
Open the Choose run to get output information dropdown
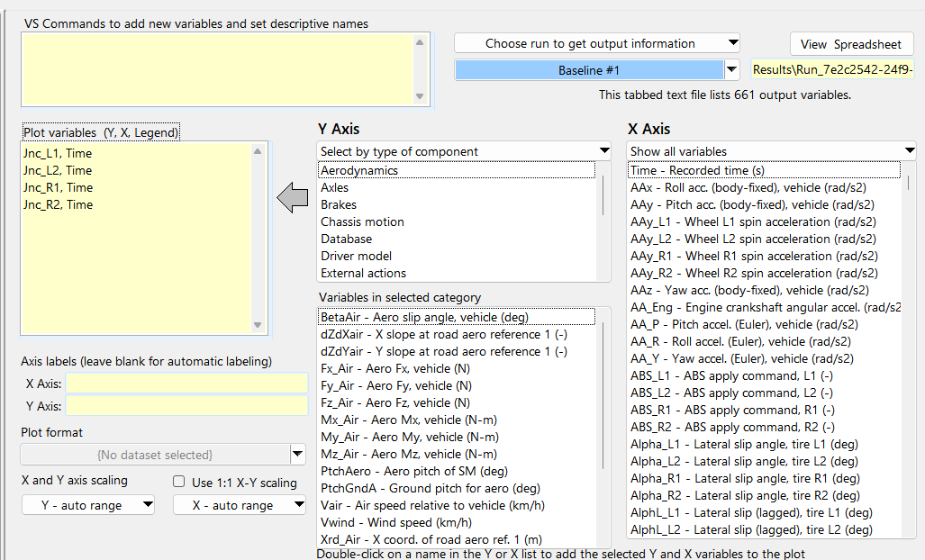click(596, 43)
